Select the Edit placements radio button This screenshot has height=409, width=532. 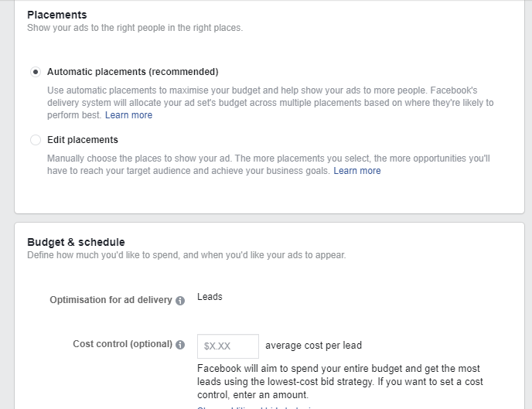tap(36, 140)
